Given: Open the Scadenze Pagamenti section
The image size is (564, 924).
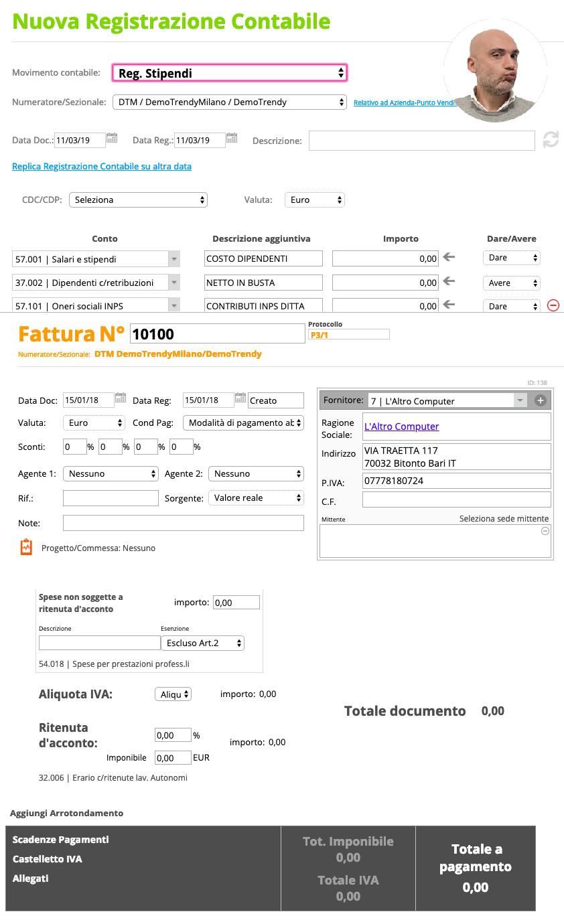Looking at the screenshot, I should pos(60,840).
